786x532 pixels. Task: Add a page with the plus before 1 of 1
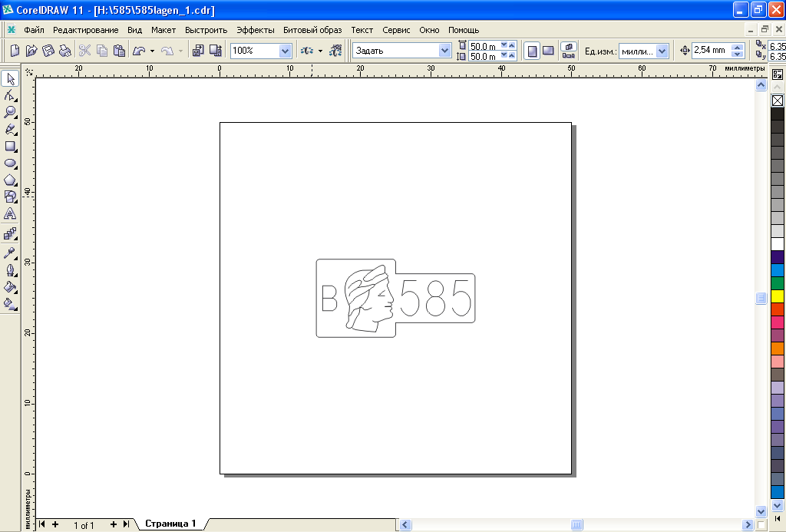[x=55, y=524]
